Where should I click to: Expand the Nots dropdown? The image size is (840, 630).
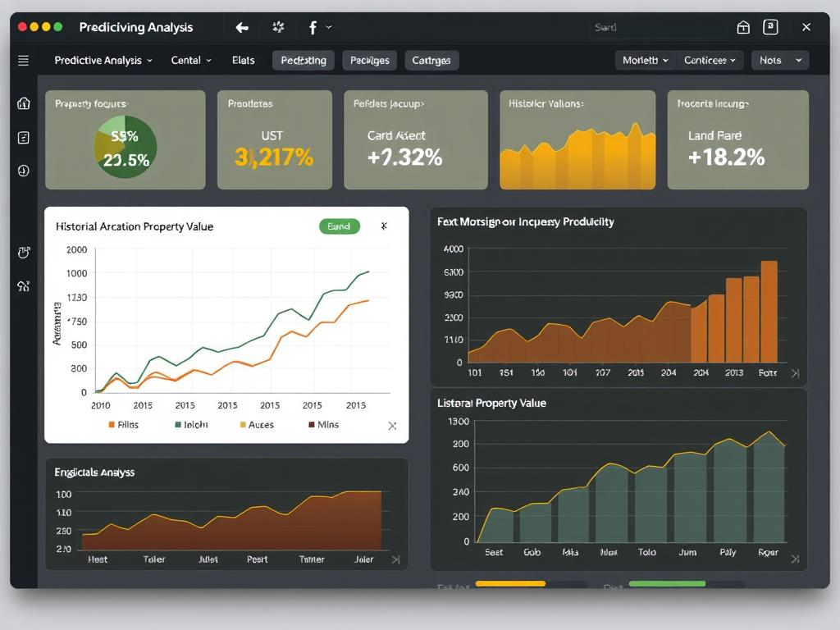780,60
